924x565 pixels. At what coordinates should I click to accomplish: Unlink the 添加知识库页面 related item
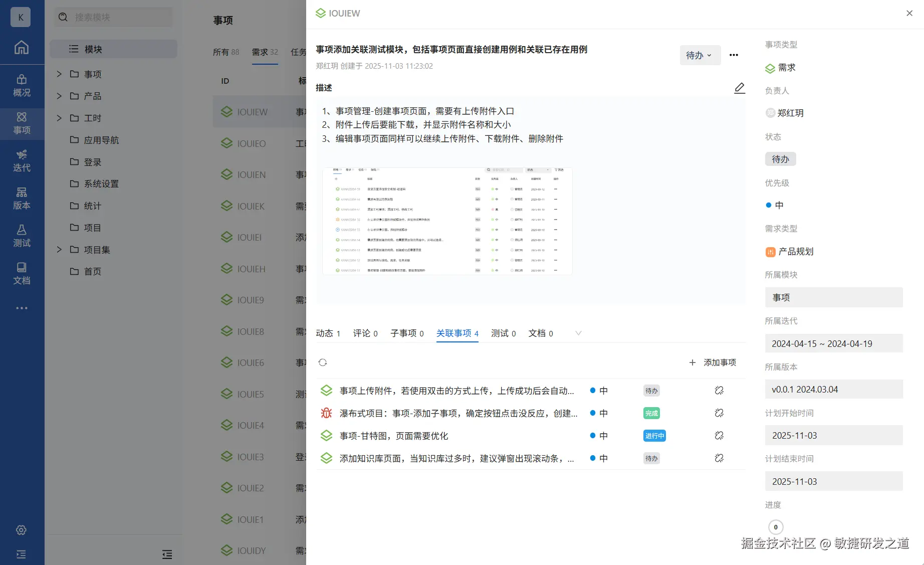point(719,458)
